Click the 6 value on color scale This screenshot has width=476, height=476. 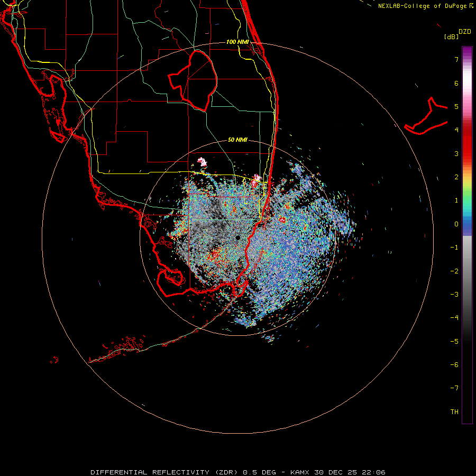click(x=456, y=83)
